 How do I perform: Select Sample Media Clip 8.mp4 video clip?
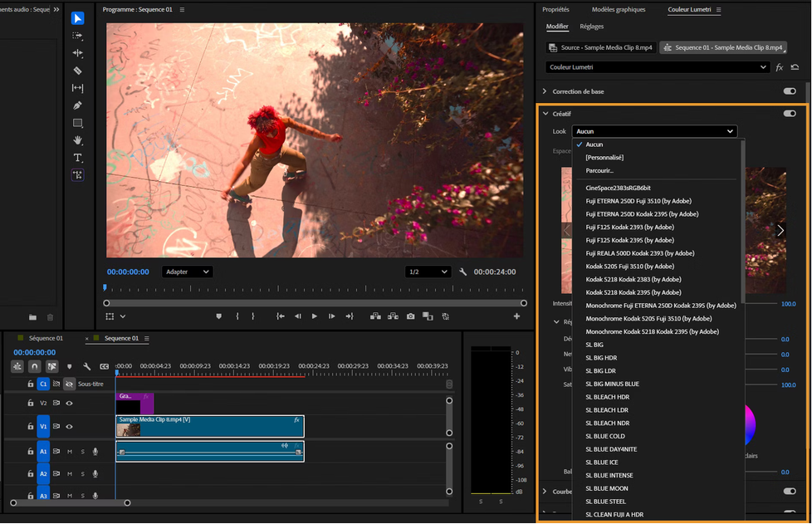[210, 427]
